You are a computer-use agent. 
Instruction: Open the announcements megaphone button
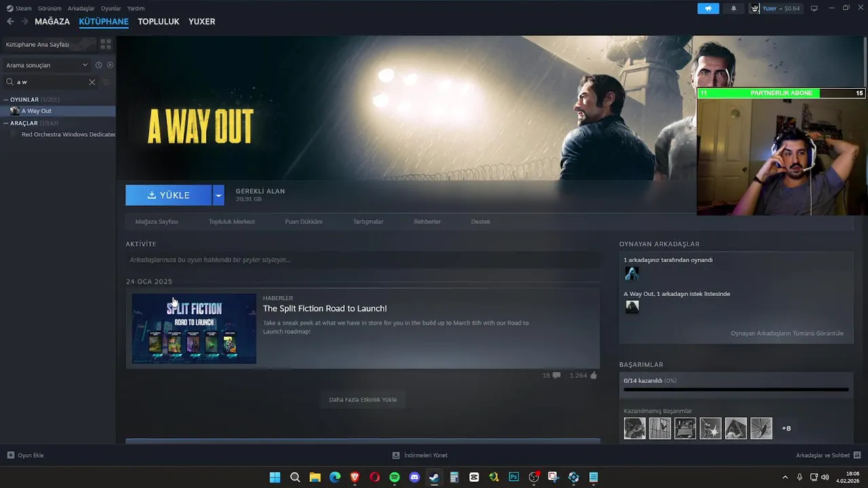(708, 8)
